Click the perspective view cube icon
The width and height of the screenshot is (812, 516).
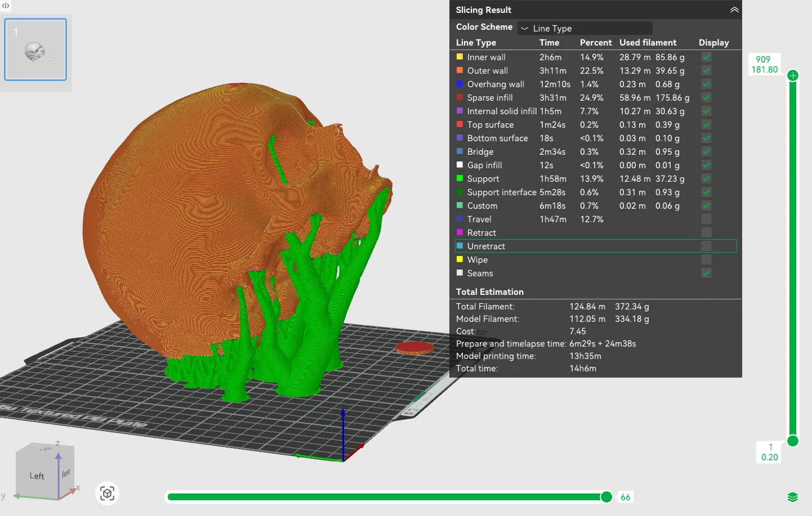(x=107, y=493)
